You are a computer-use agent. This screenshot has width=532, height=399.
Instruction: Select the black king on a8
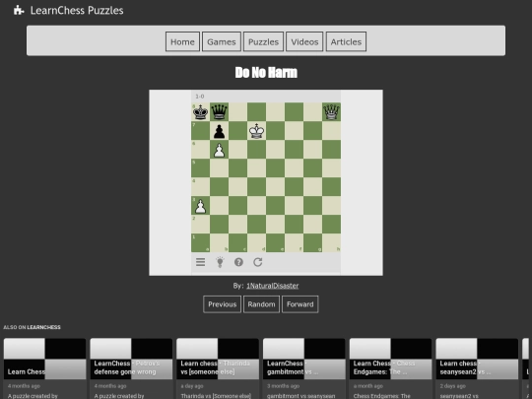pyautogui.click(x=201, y=112)
